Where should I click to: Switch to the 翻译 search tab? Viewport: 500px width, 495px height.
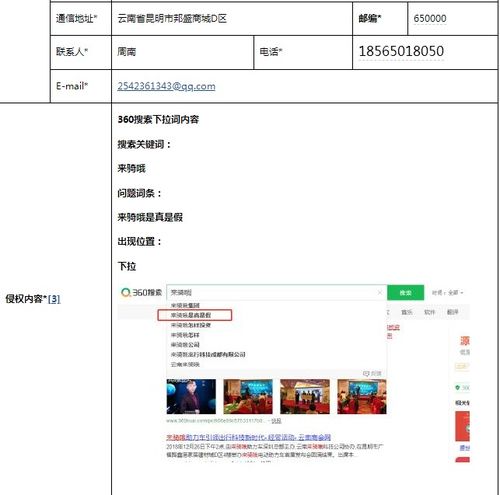click(452, 312)
